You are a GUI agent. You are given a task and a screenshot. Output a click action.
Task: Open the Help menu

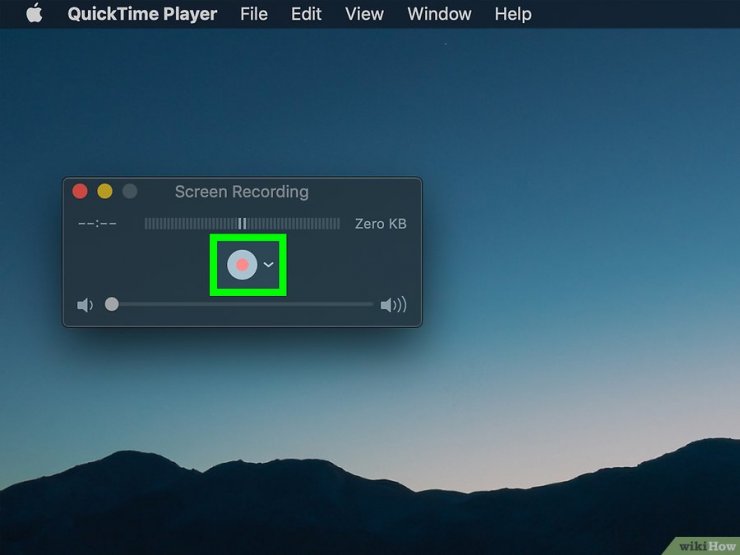tap(513, 14)
